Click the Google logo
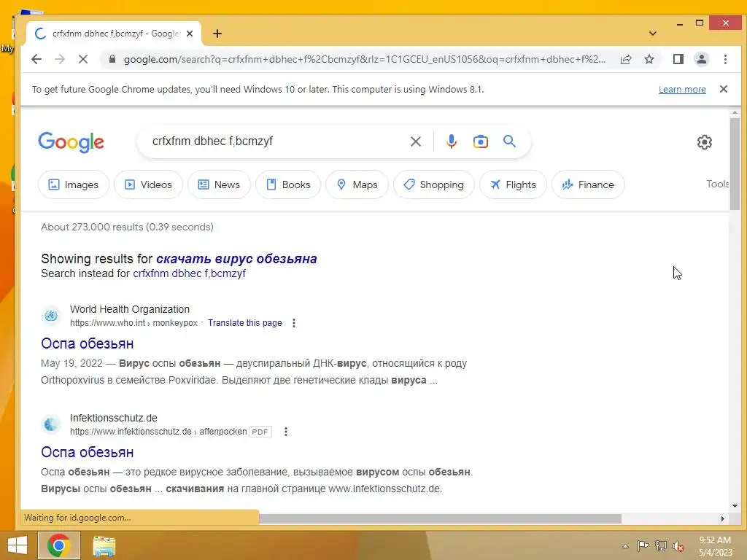This screenshot has height=560, width=747. pyautogui.click(x=71, y=142)
